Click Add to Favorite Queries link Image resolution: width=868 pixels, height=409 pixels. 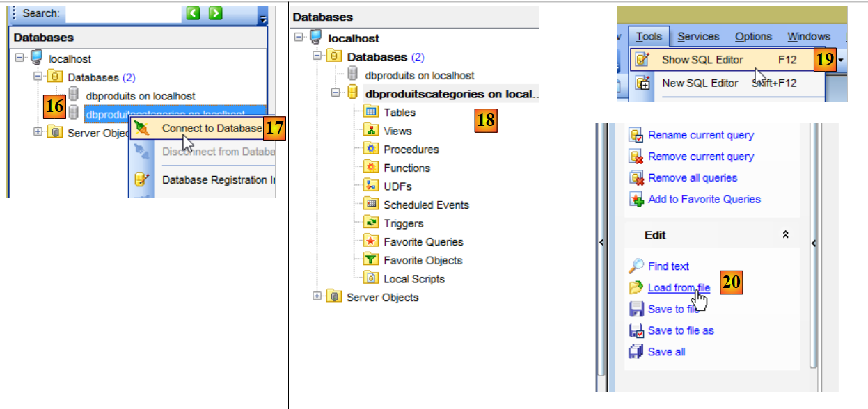pos(704,199)
